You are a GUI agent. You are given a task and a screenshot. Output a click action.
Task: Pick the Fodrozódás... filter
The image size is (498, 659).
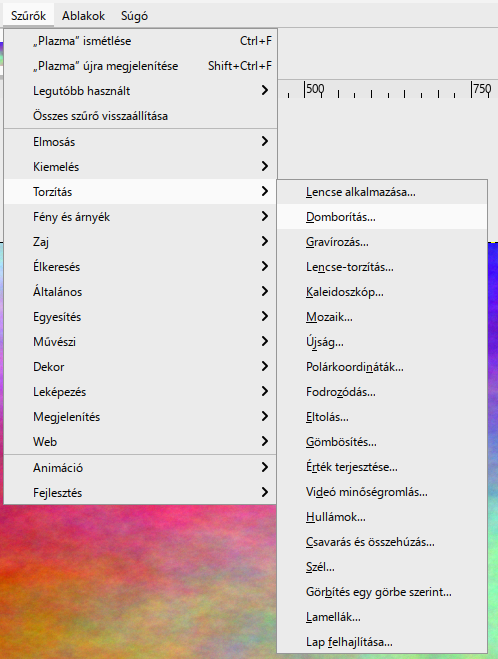click(x=382, y=392)
